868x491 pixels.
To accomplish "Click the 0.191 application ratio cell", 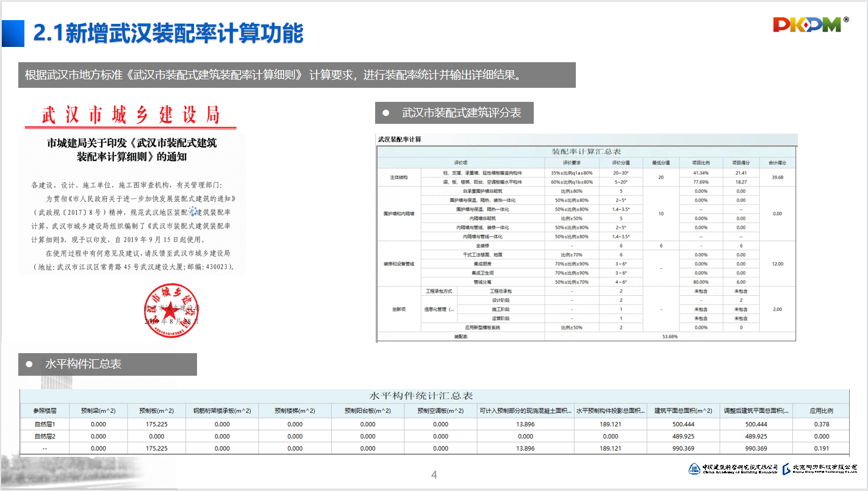I will pos(821,448).
